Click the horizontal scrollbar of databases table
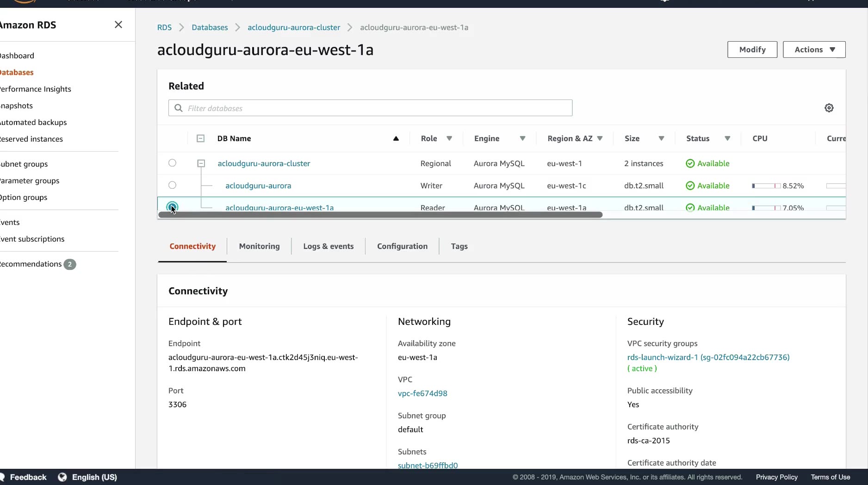 click(x=380, y=215)
